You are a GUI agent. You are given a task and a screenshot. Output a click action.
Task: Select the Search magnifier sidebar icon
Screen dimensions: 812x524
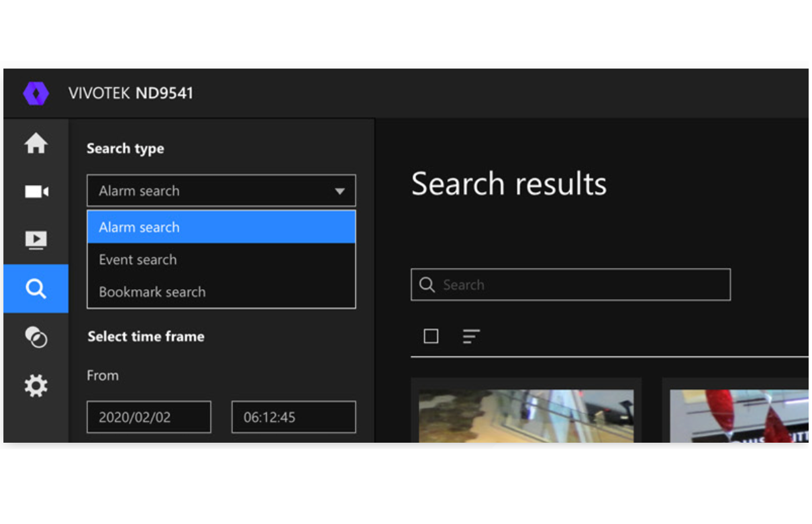(36, 289)
